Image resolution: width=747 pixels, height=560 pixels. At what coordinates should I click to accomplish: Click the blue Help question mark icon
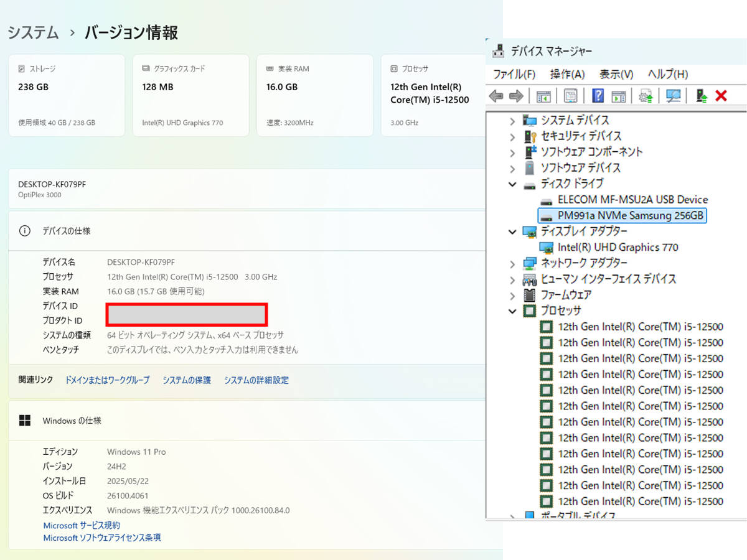click(598, 96)
